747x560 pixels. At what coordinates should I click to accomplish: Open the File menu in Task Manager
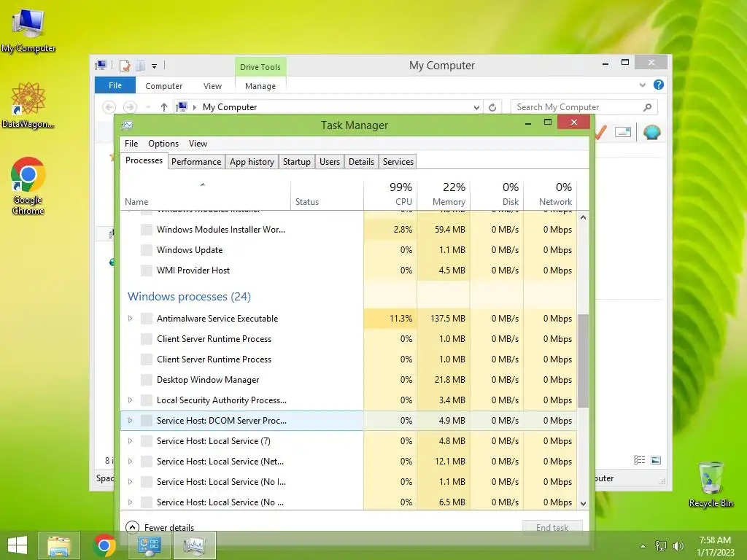pyautogui.click(x=131, y=144)
